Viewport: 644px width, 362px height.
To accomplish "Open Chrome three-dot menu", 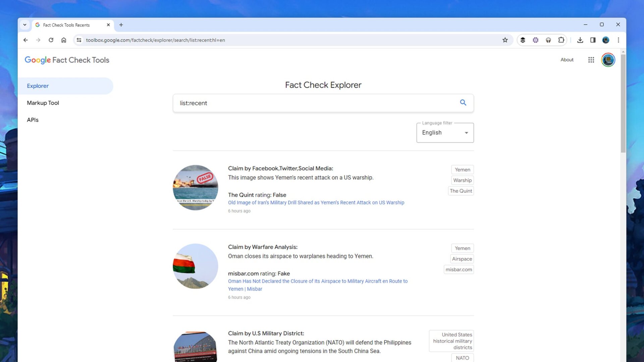I will click(x=619, y=40).
